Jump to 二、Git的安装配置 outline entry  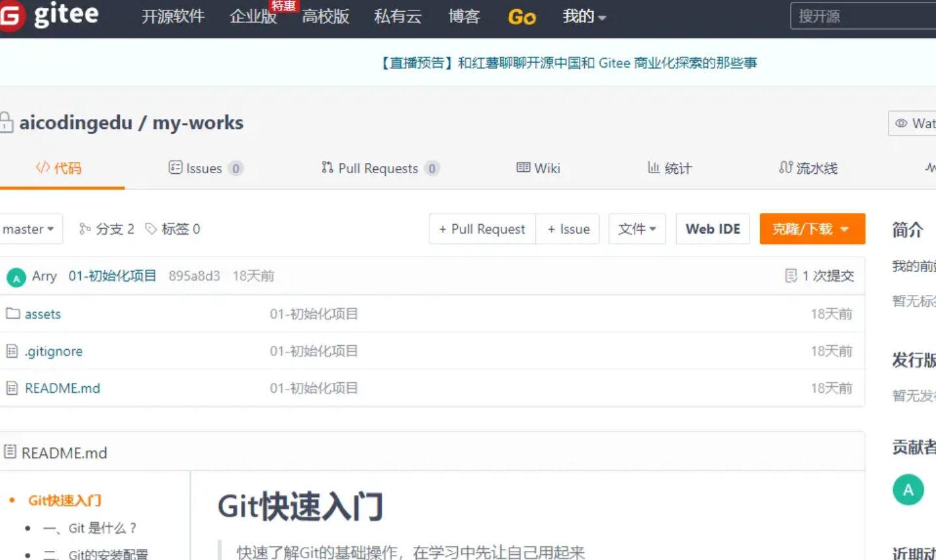(x=96, y=554)
